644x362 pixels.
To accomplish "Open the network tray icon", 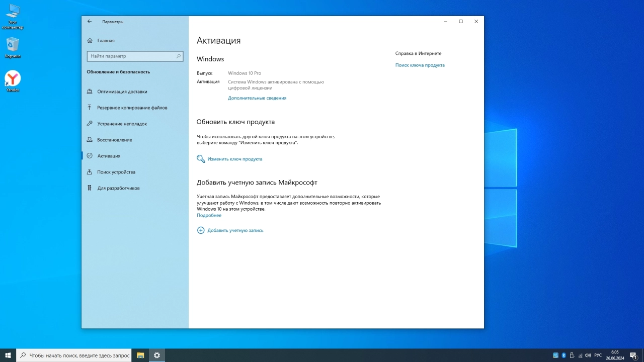I will pyautogui.click(x=580, y=355).
